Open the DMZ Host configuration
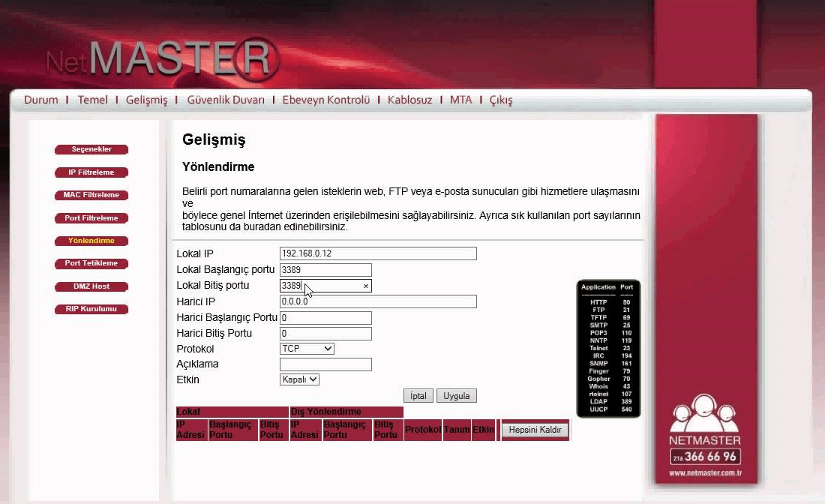 tap(91, 286)
